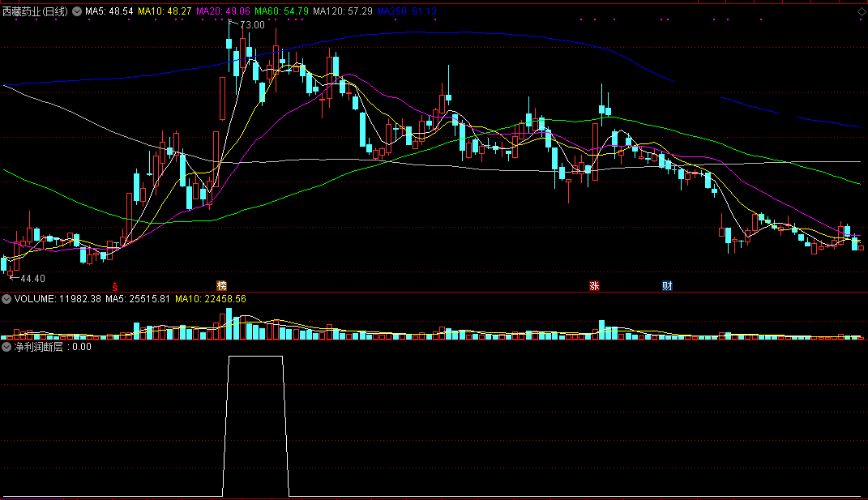The width and height of the screenshot is (868, 500).
Task: Click the volume MA10: 22458.56 label
Action: click(211, 299)
